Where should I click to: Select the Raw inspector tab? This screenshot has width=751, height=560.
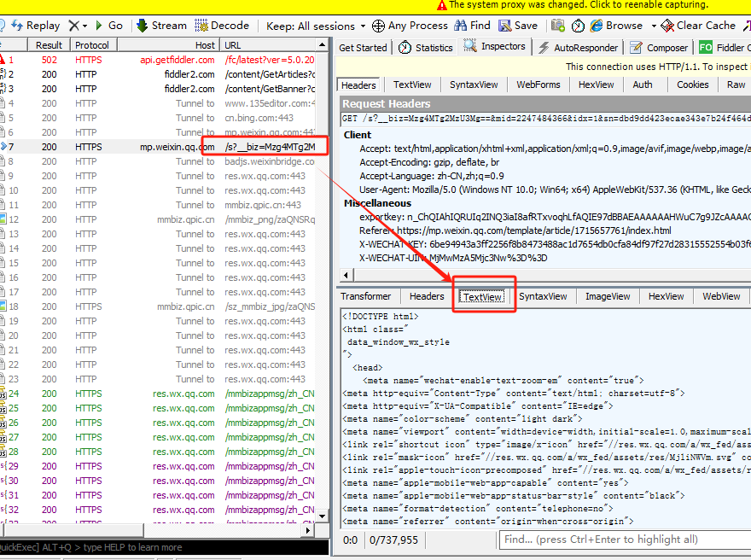(x=736, y=85)
